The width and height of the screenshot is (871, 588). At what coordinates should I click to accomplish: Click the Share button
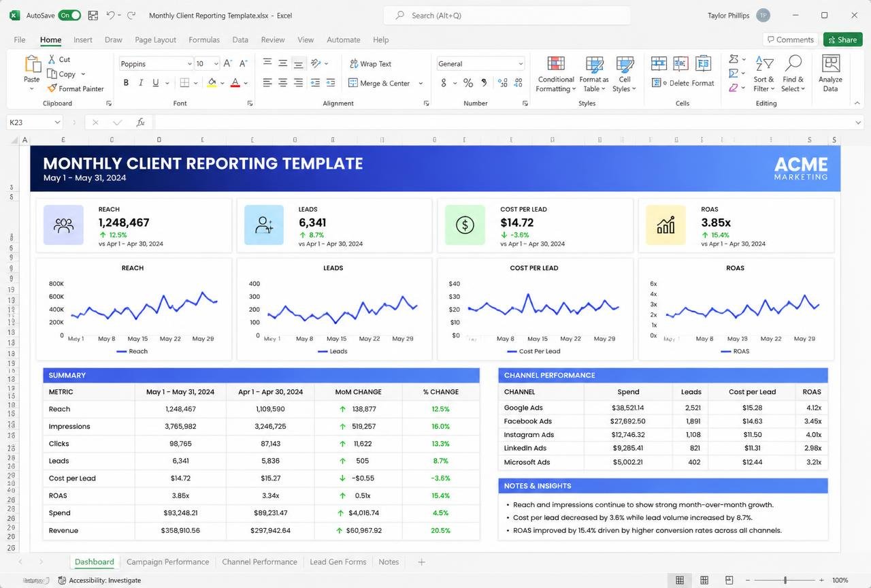click(842, 39)
